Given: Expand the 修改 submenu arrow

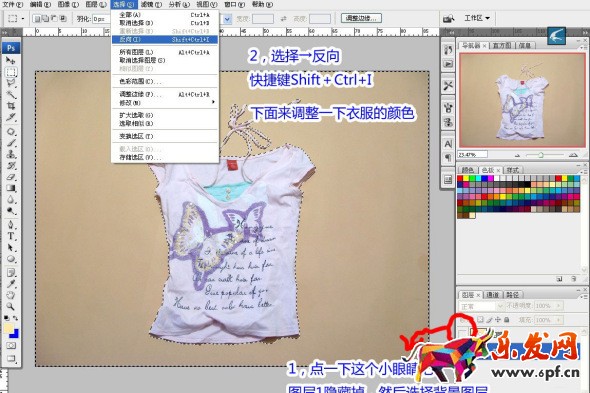Looking at the screenshot, I should [213, 102].
